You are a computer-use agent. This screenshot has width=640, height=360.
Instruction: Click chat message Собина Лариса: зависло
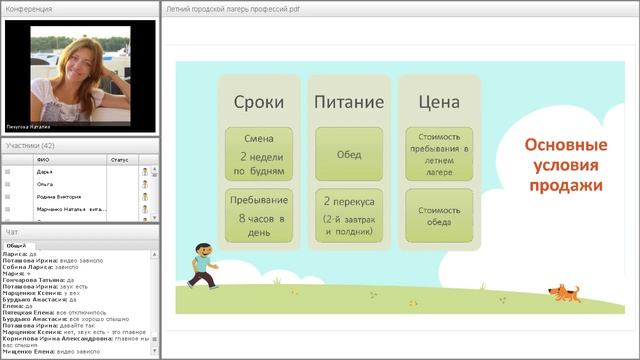tap(40, 267)
